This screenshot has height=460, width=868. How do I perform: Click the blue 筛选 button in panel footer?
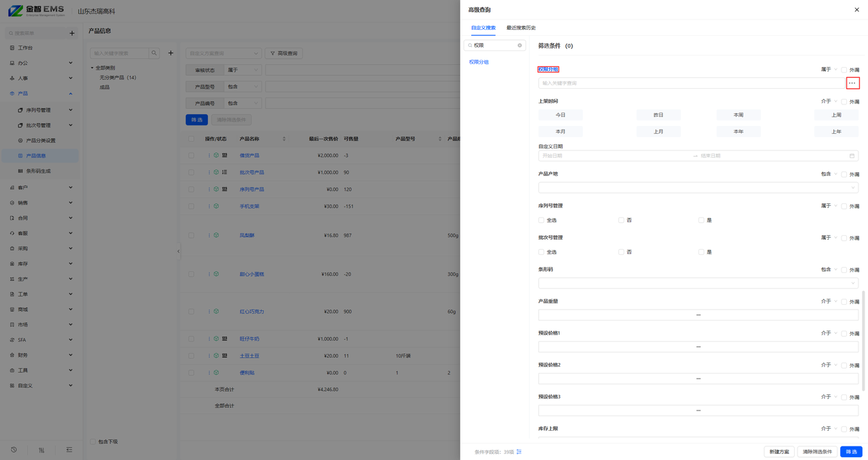[x=851, y=452]
